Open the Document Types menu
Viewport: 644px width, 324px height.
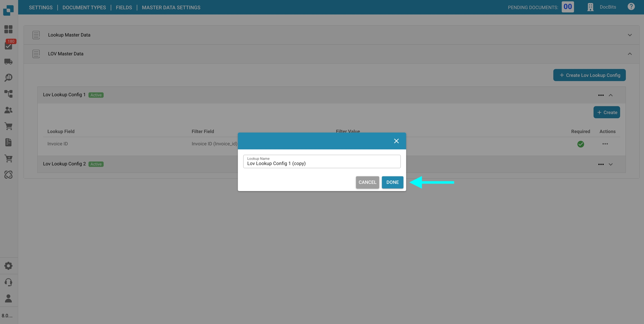click(84, 8)
